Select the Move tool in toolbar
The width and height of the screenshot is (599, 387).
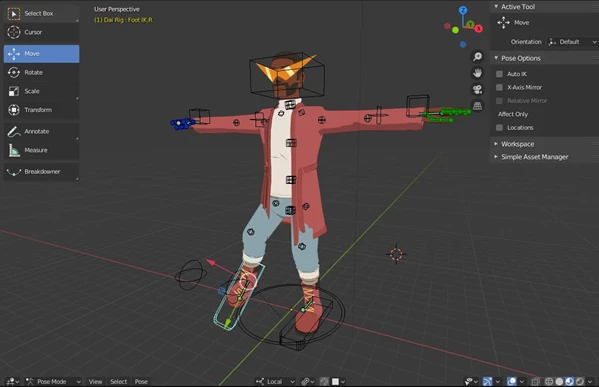pos(41,53)
